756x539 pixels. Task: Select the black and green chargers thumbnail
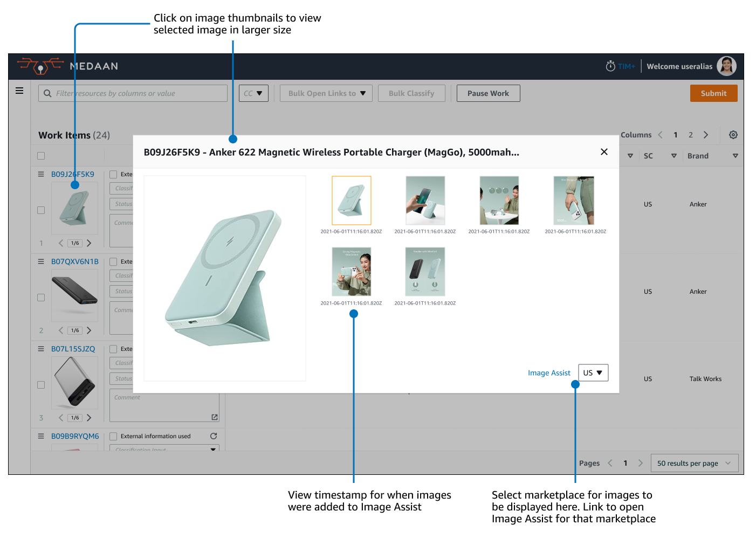[425, 272]
